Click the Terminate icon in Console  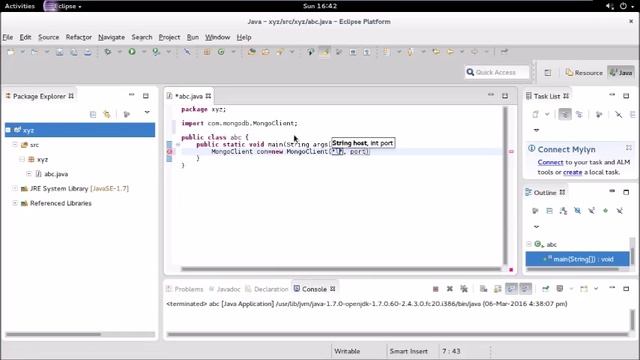point(436,289)
